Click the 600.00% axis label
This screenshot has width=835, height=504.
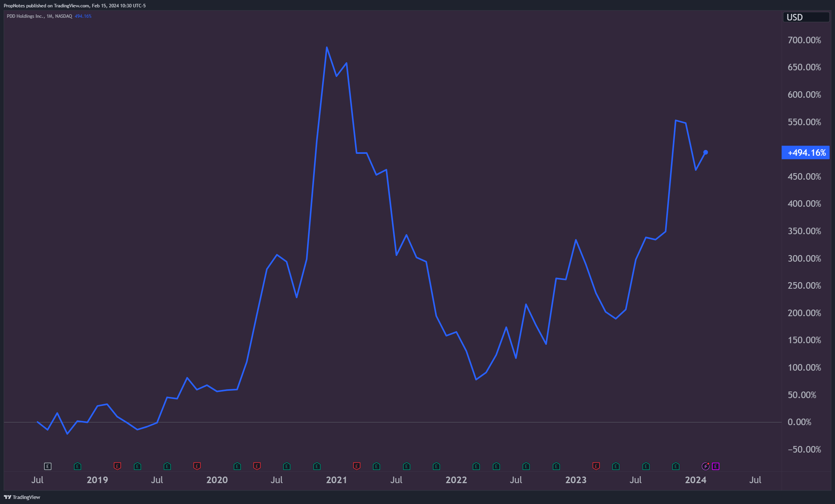[804, 95]
